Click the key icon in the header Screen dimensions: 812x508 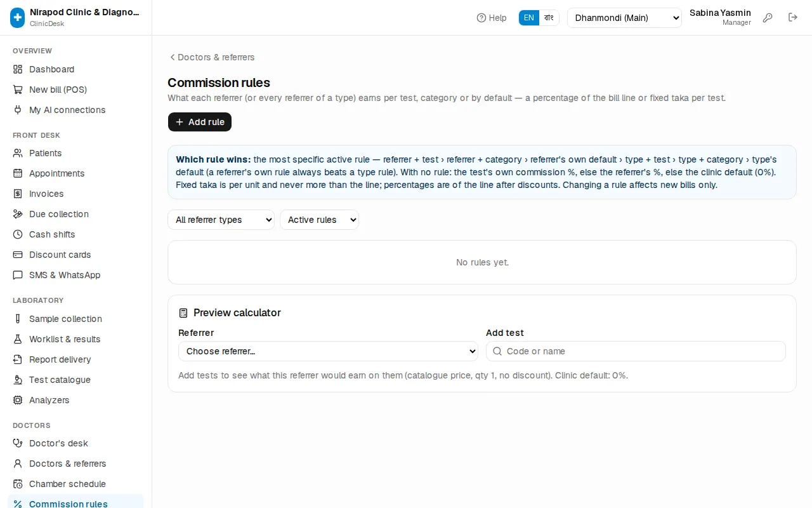tap(768, 18)
